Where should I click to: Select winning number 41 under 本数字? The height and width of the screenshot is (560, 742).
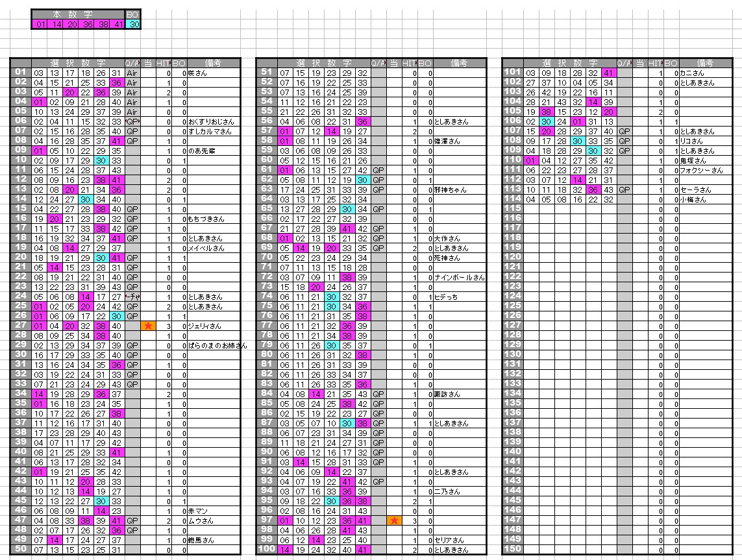click(x=118, y=24)
